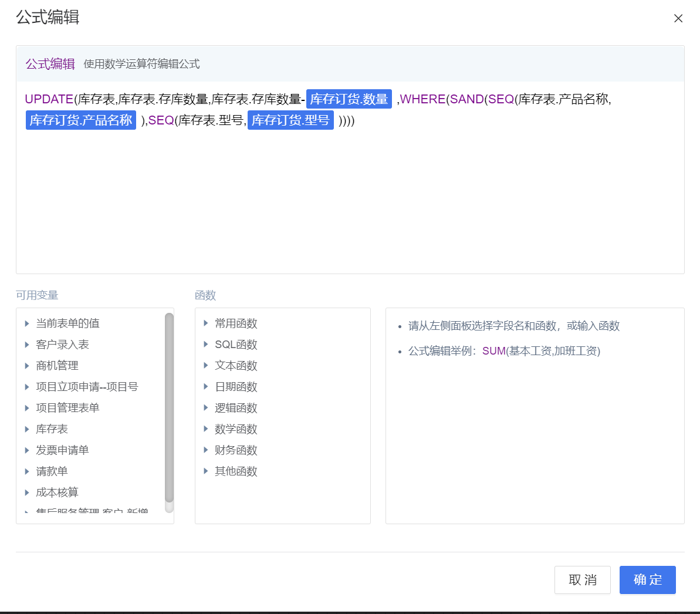The width and height of the screenshot is (700, 614).
Task: Select 项目管理表单 variable label
Action: coord(67,408)
